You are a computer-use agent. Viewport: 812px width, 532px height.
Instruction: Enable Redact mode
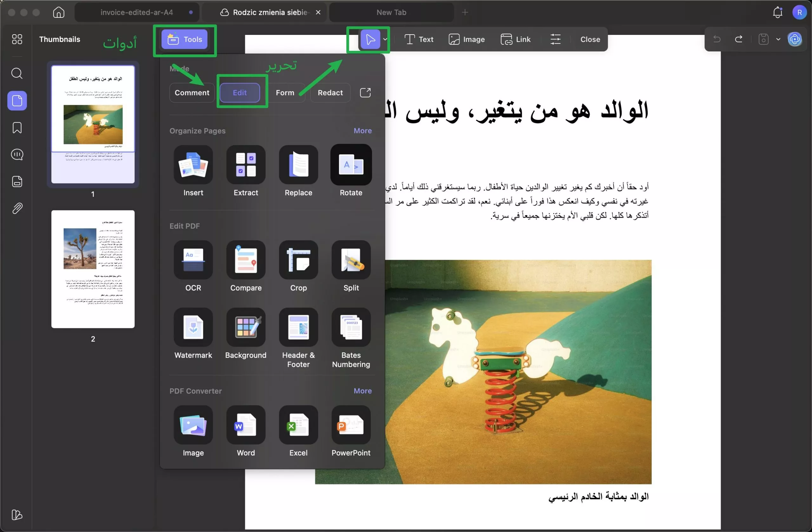pos(330,93)
